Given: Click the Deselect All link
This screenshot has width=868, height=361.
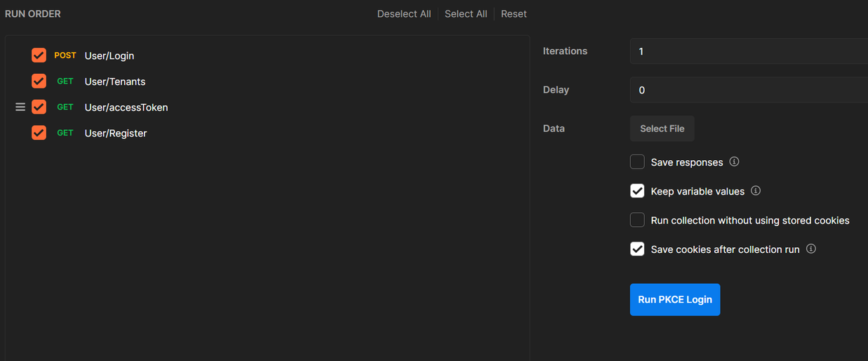Looking at the screenshot, I should coord(403,14).
